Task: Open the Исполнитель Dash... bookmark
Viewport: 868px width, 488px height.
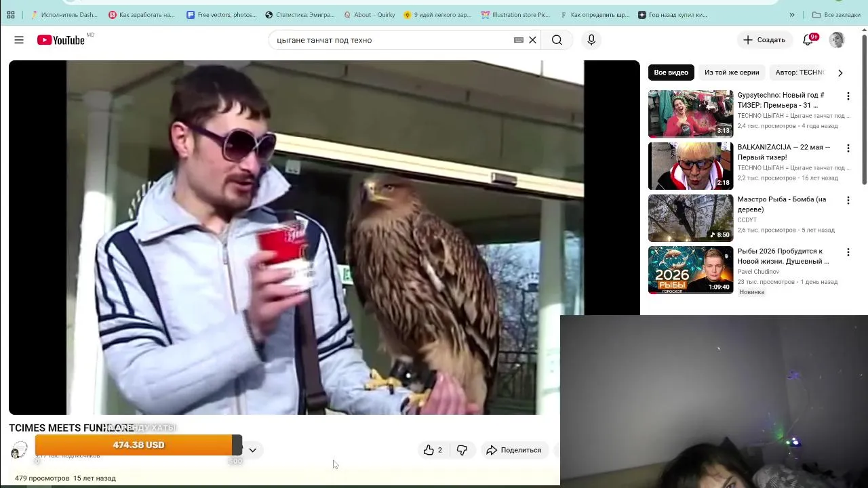Action: [x=64, y=14]
